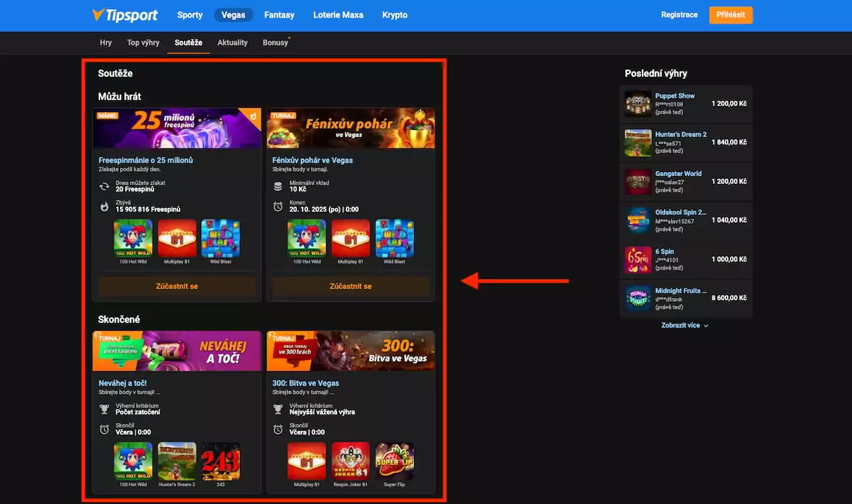
Task: Click the 300: Bitva ve Vegas banner
Action: pyautogui.click(x=351, y=351)
